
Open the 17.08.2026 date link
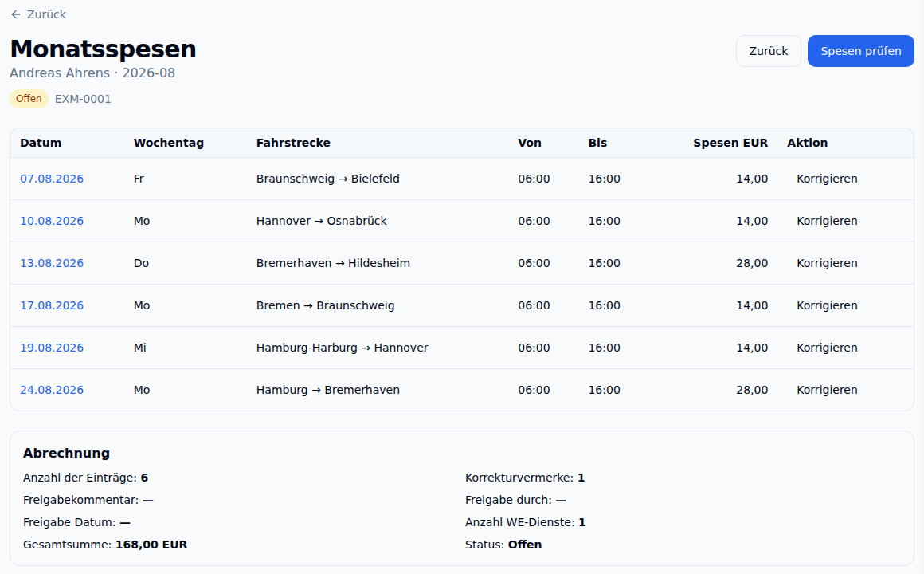(x=52, y=305)
